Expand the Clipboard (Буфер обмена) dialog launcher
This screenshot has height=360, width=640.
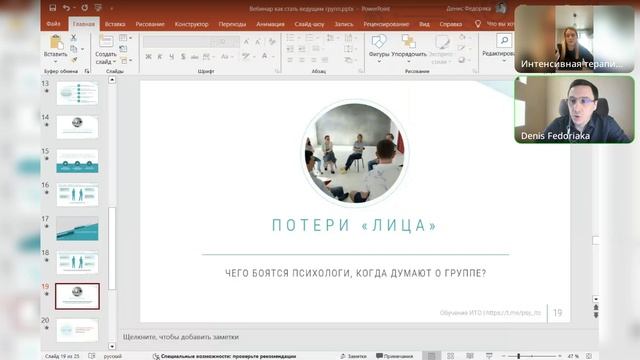pos(87,71)
